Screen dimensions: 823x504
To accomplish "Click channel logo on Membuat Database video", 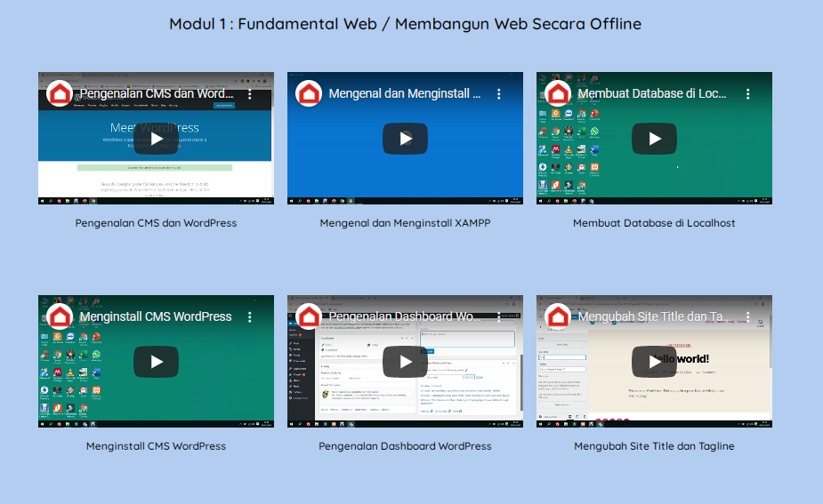I will [x=558, y=94].
